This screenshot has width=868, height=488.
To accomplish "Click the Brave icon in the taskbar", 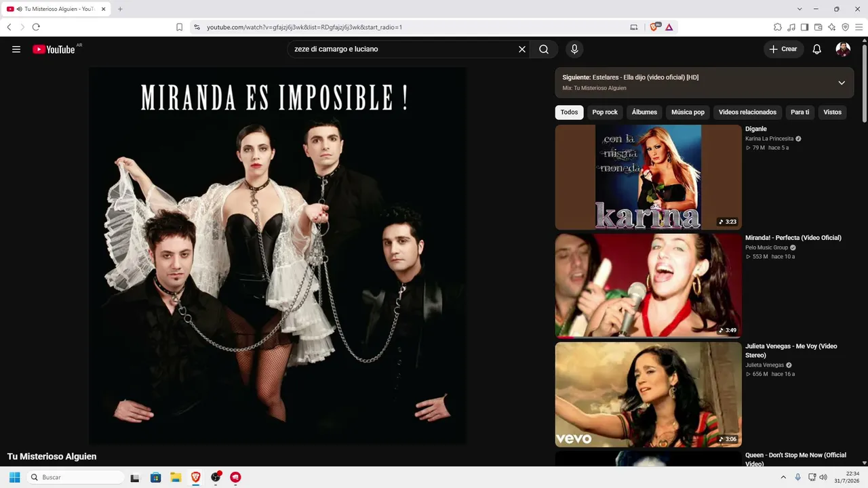I will [x=195, y=477].
